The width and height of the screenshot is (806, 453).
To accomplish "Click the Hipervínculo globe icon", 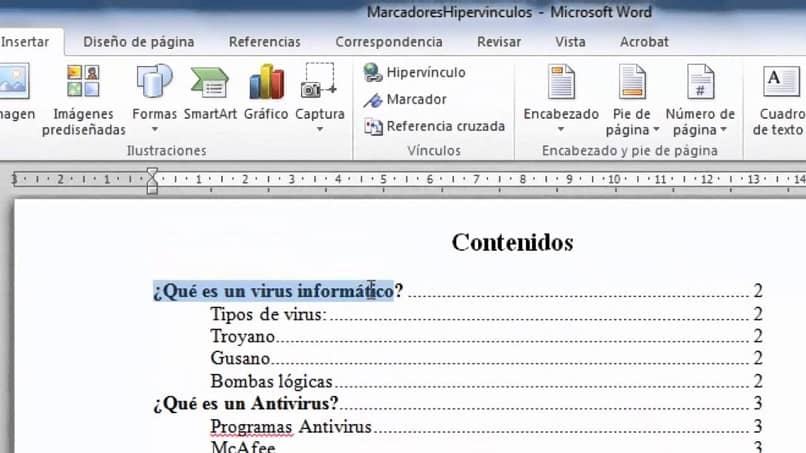I will coord(373,73).
